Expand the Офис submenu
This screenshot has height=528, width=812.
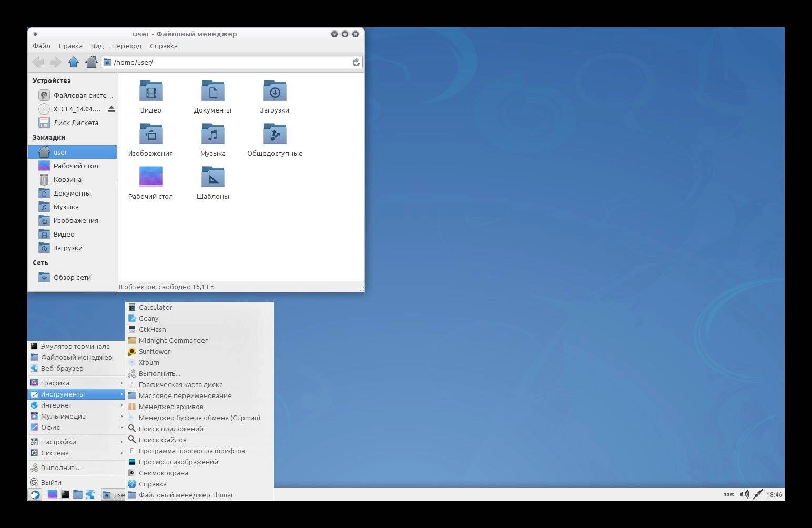pyautogui.click(x=76, y=427)
